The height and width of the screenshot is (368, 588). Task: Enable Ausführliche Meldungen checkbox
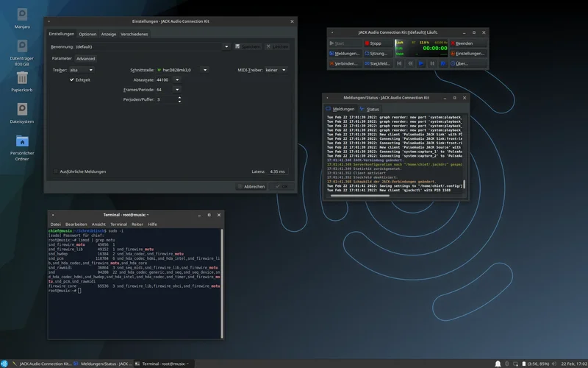click(x=56, y=171)
